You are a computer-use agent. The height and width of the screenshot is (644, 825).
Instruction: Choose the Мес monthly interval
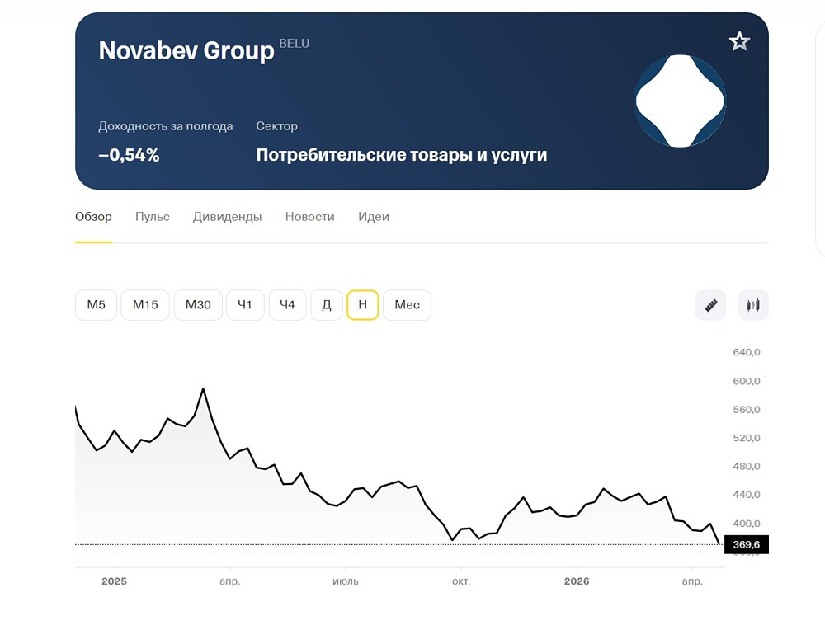[407, 305]
